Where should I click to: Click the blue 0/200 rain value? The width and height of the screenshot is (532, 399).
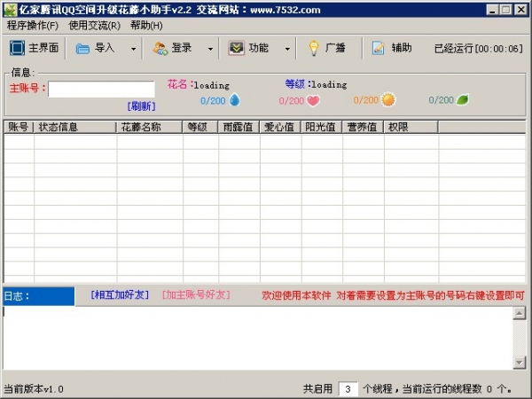pos(213,101)
